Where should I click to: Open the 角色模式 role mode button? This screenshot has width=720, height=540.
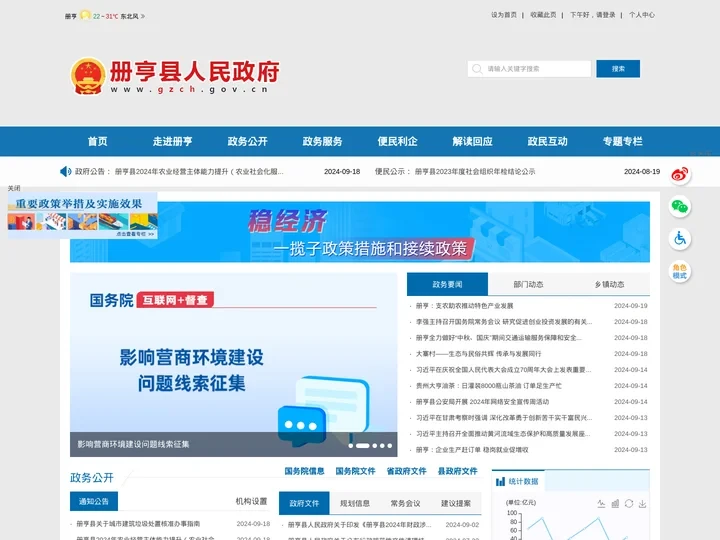[680, 271]
